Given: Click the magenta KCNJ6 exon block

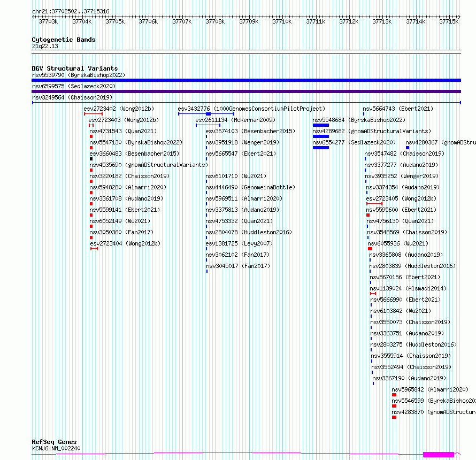Looking at the screenshot, I should tap(439, 455).
